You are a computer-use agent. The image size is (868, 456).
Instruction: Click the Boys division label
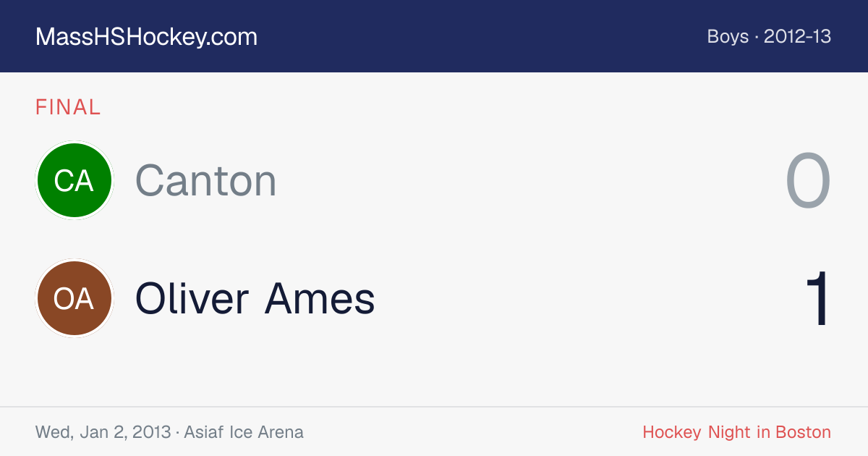[728, 36]
